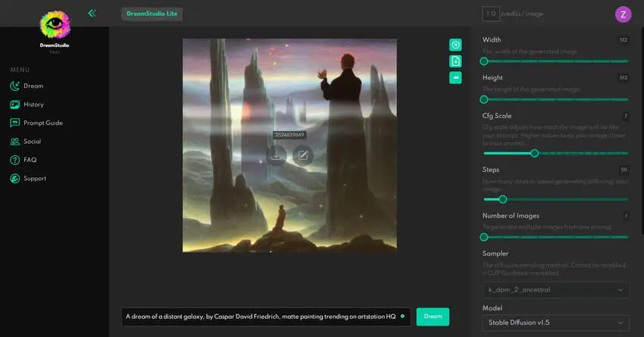
Task: Open the user profile avatar Z
Action: pyautogui.click(x=623, y=13)
